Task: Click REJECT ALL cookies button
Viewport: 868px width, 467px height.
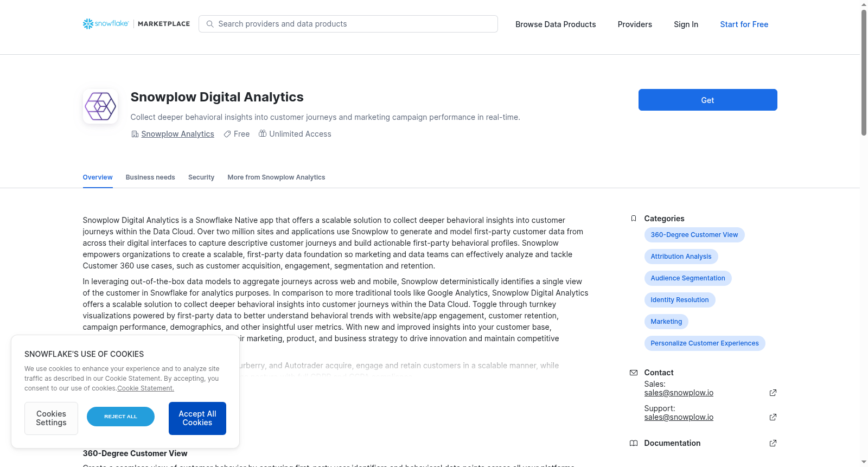Action: pyautogui.click(x=120, y=417)
